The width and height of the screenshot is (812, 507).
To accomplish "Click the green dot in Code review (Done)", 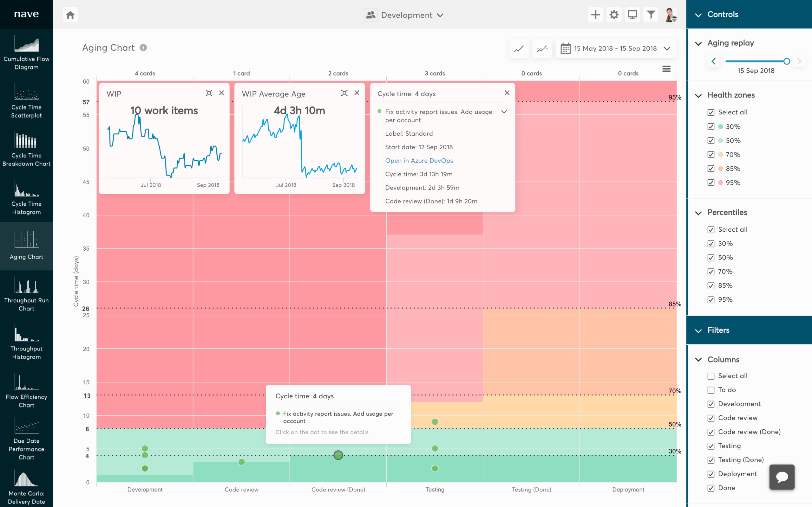I will (x=338, y=455).
